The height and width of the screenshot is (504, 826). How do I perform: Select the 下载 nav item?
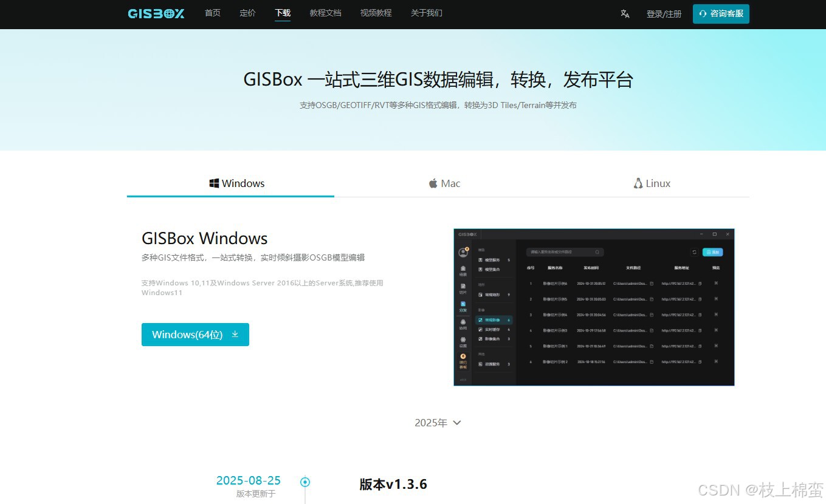[283, 13]
